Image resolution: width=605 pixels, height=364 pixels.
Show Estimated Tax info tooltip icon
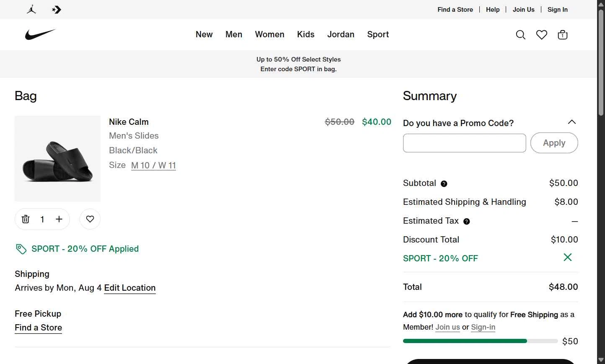click(467, 221)
